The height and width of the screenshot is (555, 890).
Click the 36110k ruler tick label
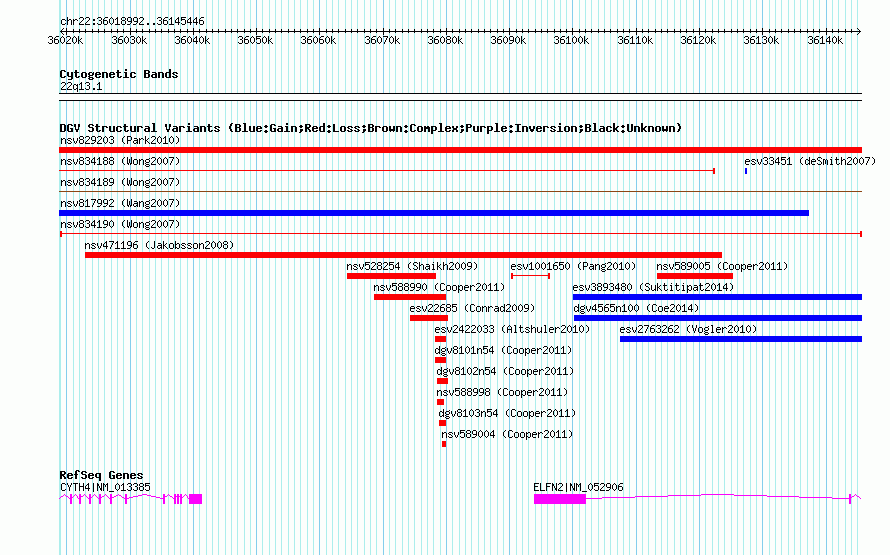point(635,40)
